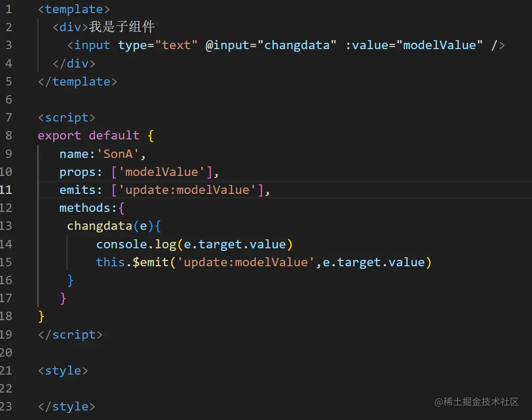Click line number 6 beside the blank line

[8, 99]
